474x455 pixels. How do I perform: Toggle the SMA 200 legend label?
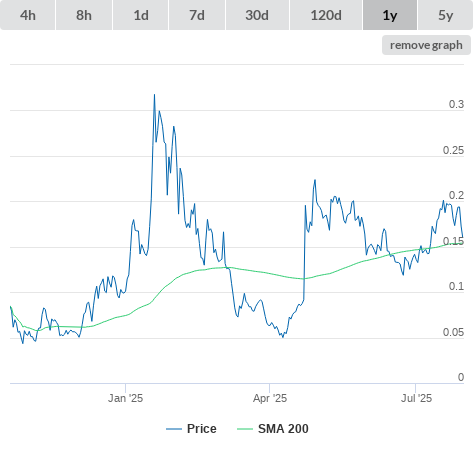coord(283,429)
